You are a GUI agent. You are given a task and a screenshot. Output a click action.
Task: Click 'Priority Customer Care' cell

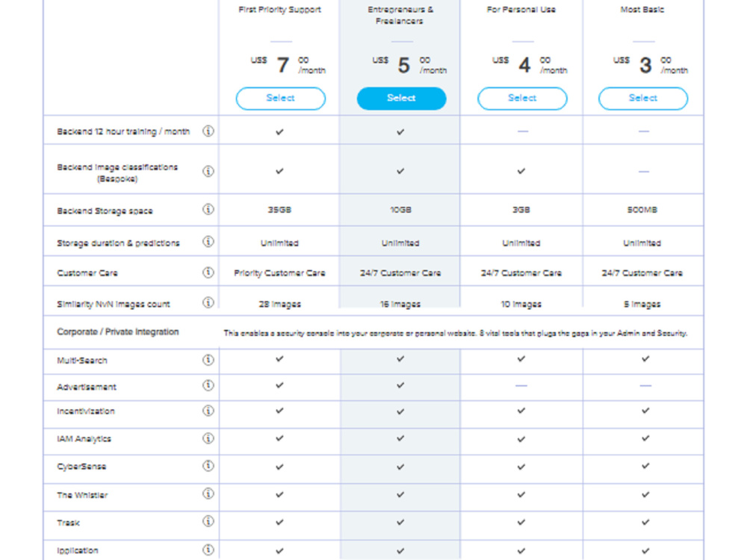(x=279, y=273)
